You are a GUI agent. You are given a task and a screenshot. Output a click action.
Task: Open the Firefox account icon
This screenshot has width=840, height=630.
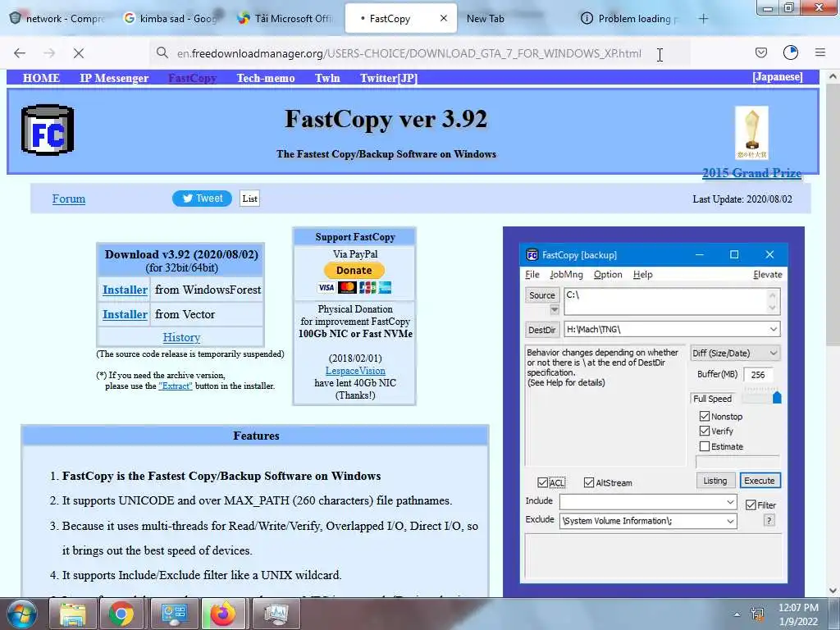tap(791, 52)
